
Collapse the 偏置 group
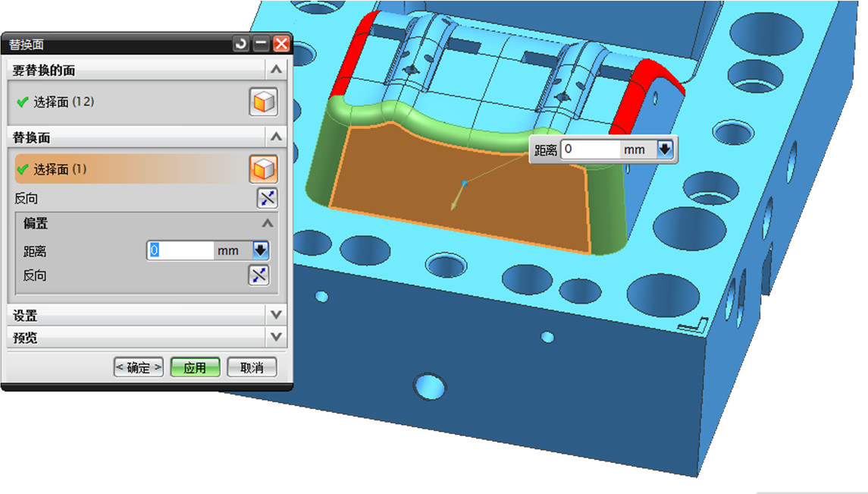[268, 224]
